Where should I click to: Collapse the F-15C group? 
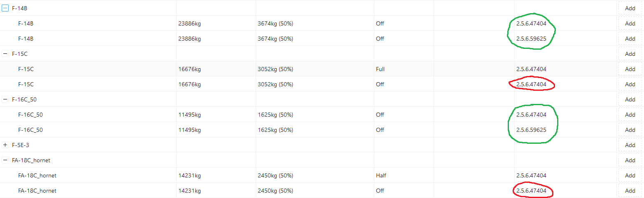coord(5,54)
